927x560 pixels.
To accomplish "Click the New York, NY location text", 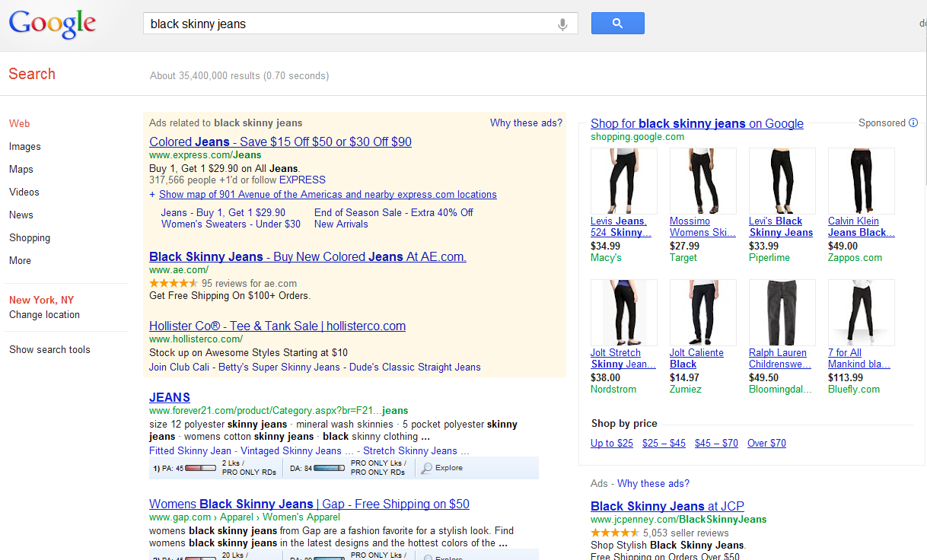I will click(x=42, y=300).
